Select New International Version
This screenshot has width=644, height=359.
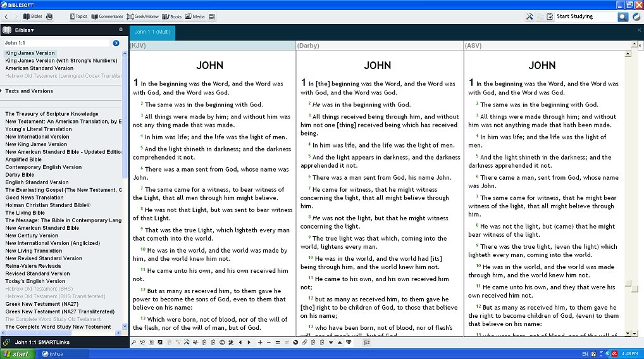(x=37, y=137)
